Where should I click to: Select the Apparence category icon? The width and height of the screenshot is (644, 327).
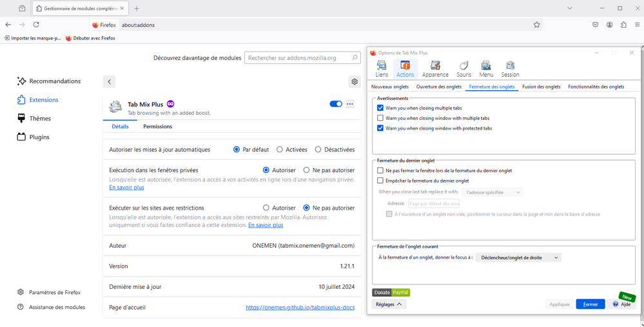[x=435, y=68]
